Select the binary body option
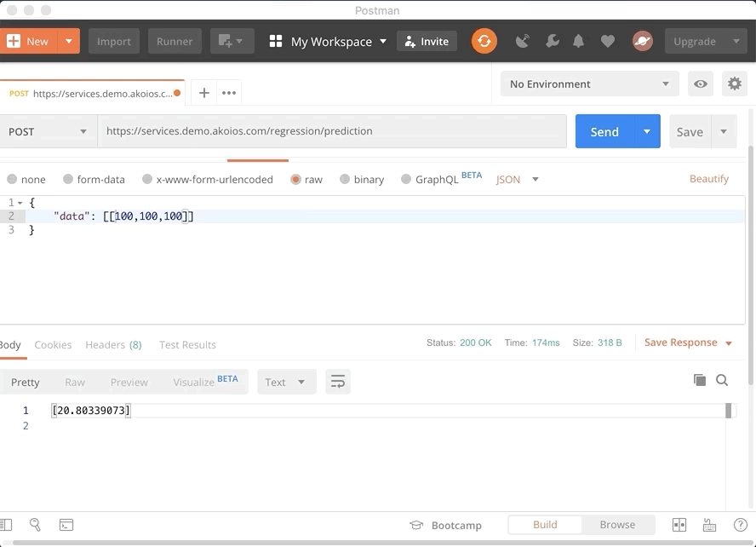This screenshot has height=547, width=756. pos(345,180)
